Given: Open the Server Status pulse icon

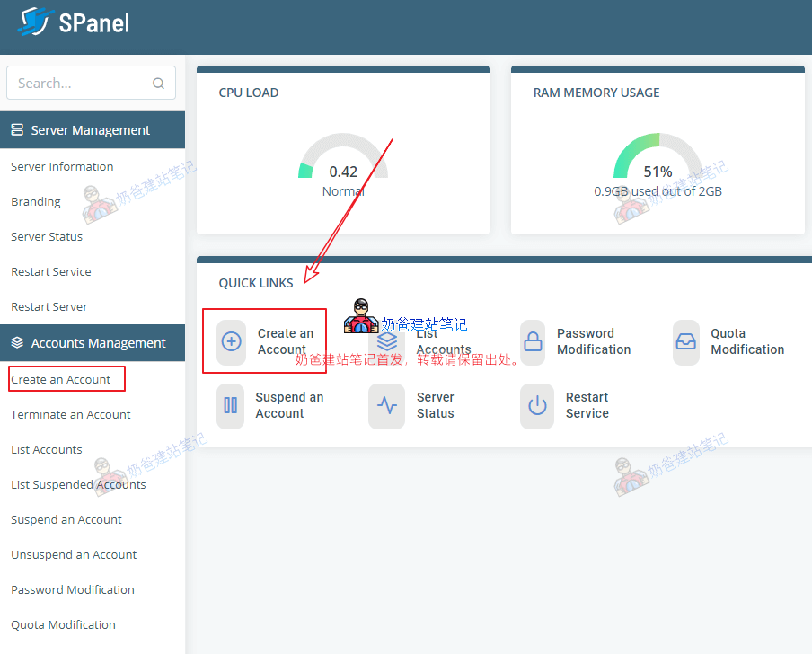Looking at the screenshot, I should click(x=387, y=405).
